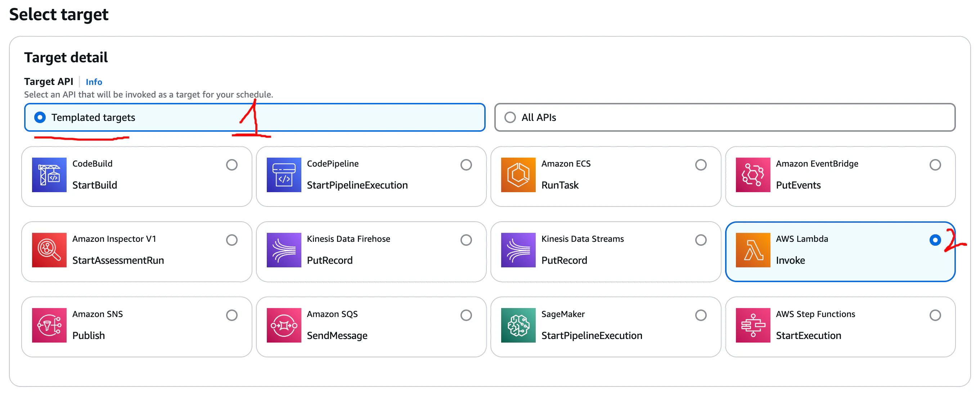Open the Info link beside Target API

[x=94, y=82]
